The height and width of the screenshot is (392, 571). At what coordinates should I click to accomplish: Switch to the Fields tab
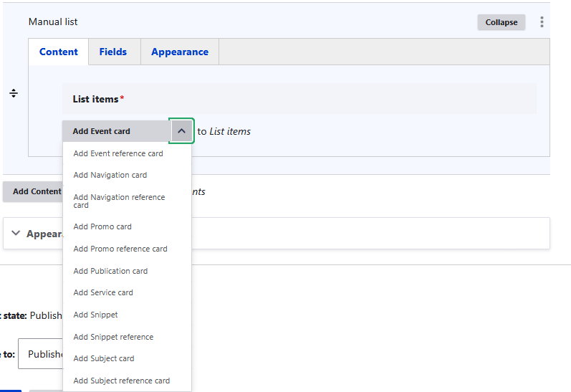tap(113, 52)
